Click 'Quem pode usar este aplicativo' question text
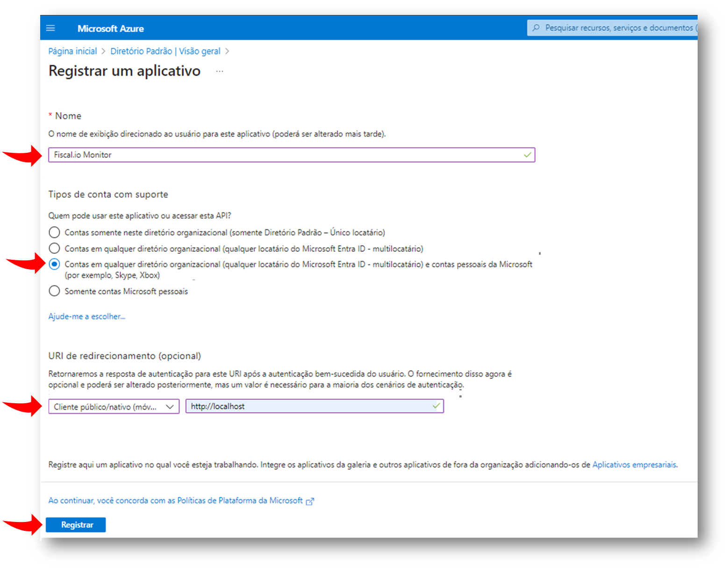 [140, 215]
